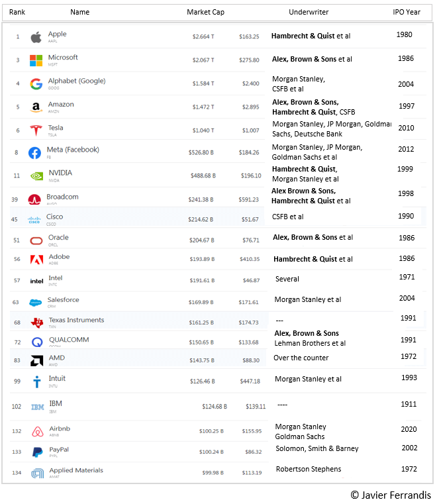Click the Oracle logo icon
The image size is (437, 504).
(36, 240)
